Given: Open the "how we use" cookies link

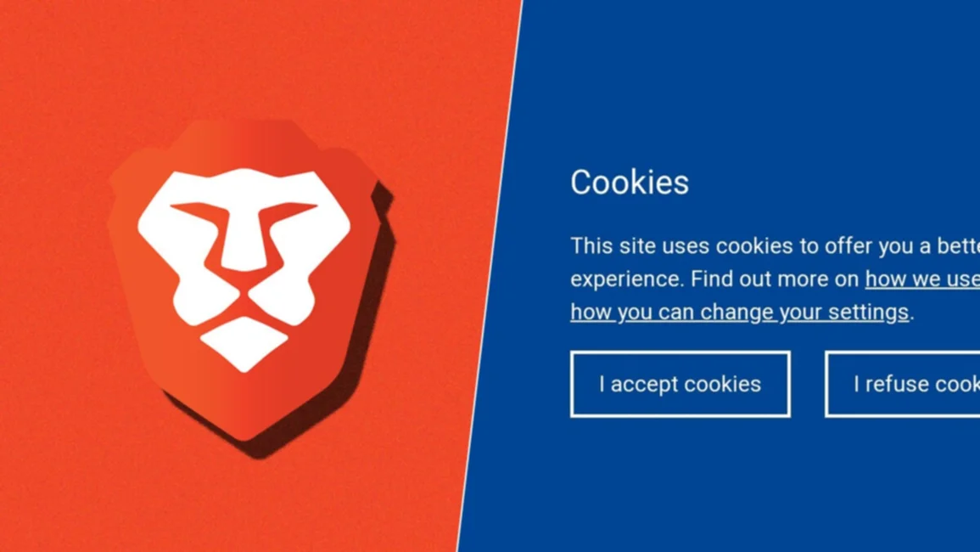Looking at the screenshot, I should coord(922,279).
